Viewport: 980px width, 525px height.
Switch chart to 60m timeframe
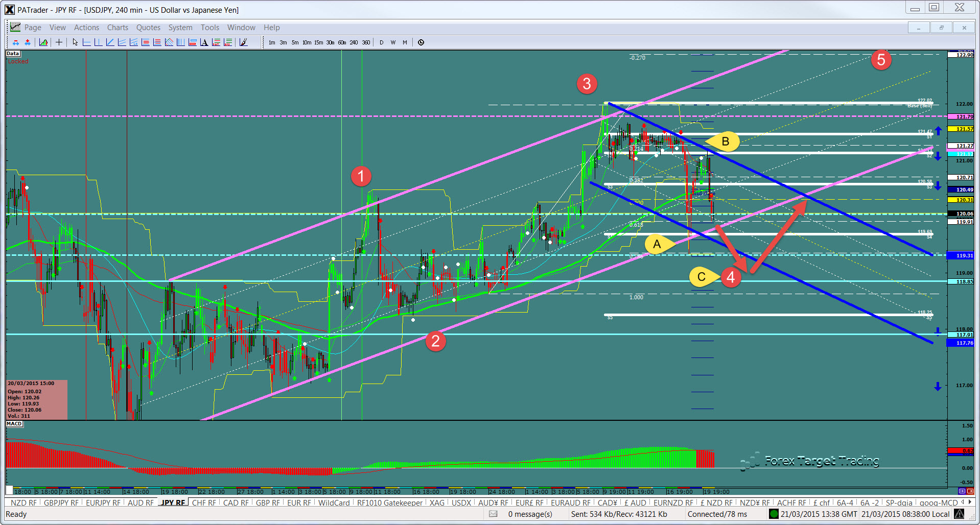pyautogui.click(x=342, y=42)
